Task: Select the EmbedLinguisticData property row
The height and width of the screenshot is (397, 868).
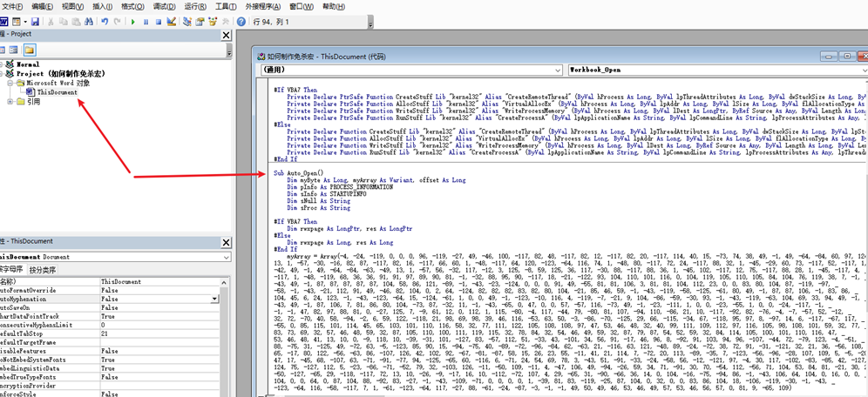Action: click(x=110, y=369)
